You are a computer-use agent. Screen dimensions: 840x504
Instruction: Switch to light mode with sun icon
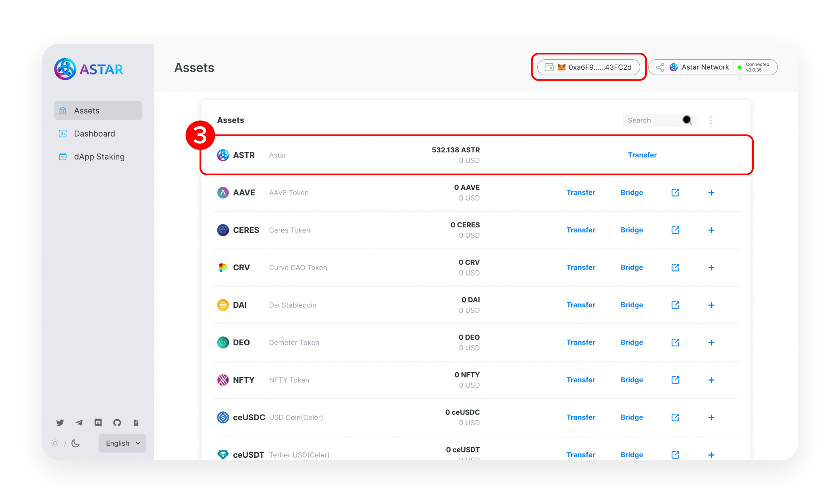pyautogui.click(x=55, y=443)
